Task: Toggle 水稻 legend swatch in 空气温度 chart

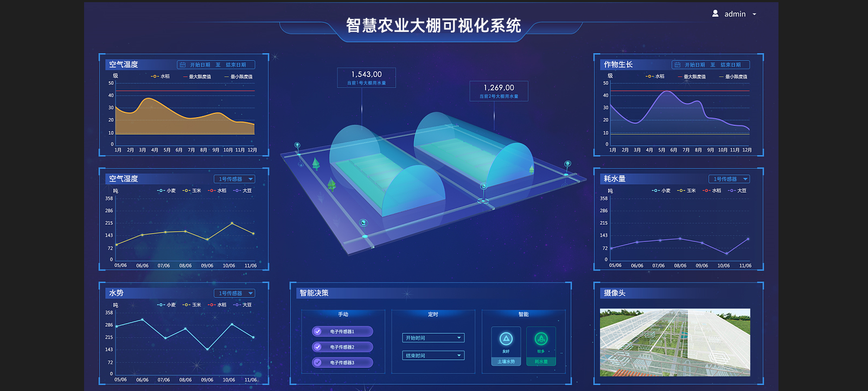Action: tap(155, 76)
